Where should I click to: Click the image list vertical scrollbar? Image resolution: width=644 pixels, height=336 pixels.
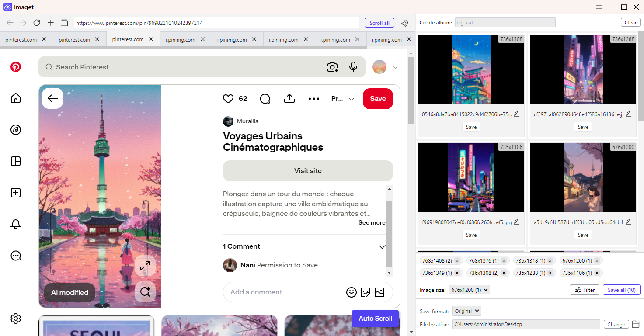[x=641, y=77]
